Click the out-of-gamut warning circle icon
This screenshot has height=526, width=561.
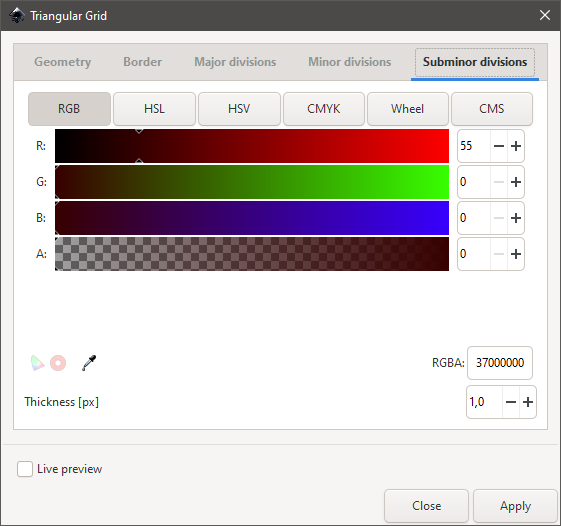tap(58, 363)
